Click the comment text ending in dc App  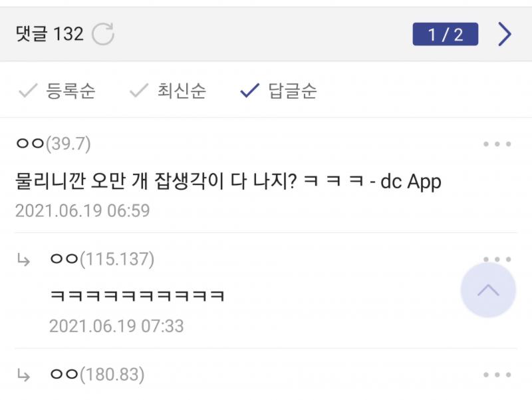coord(228,180)
